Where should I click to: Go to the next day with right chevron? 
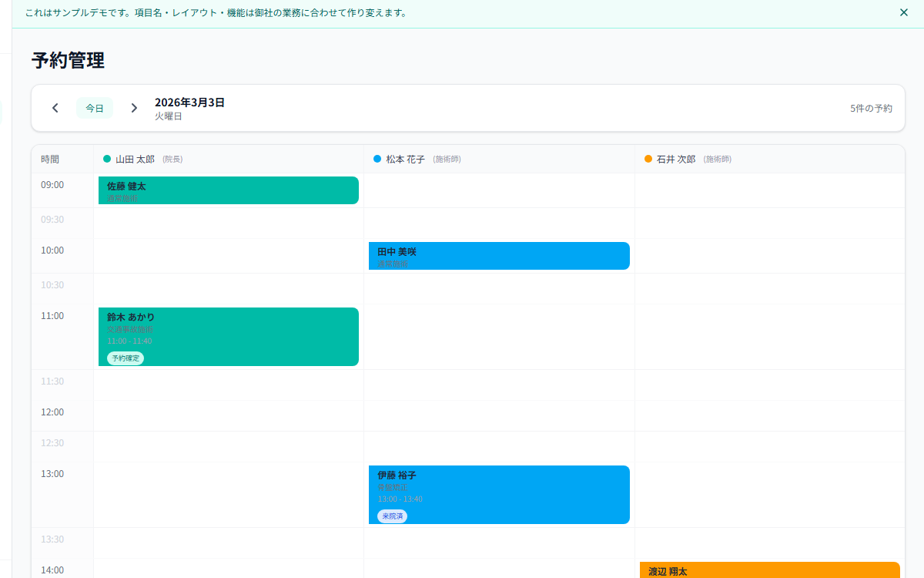[x=134, y=108]
